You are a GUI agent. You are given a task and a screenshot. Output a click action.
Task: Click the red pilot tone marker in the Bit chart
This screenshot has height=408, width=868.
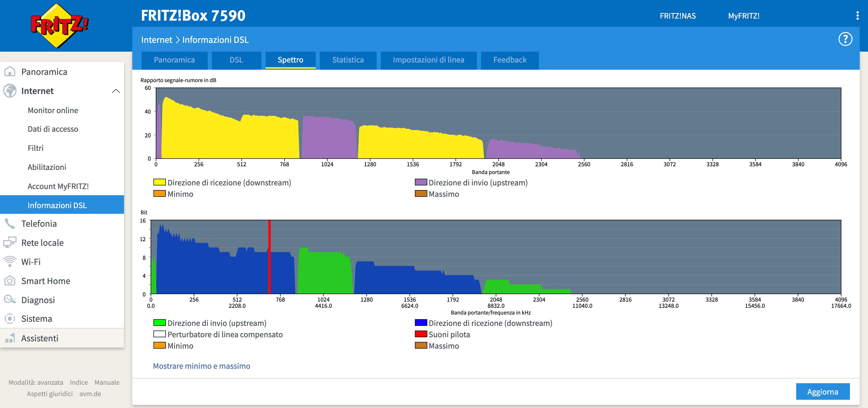[x=269, y=256]
